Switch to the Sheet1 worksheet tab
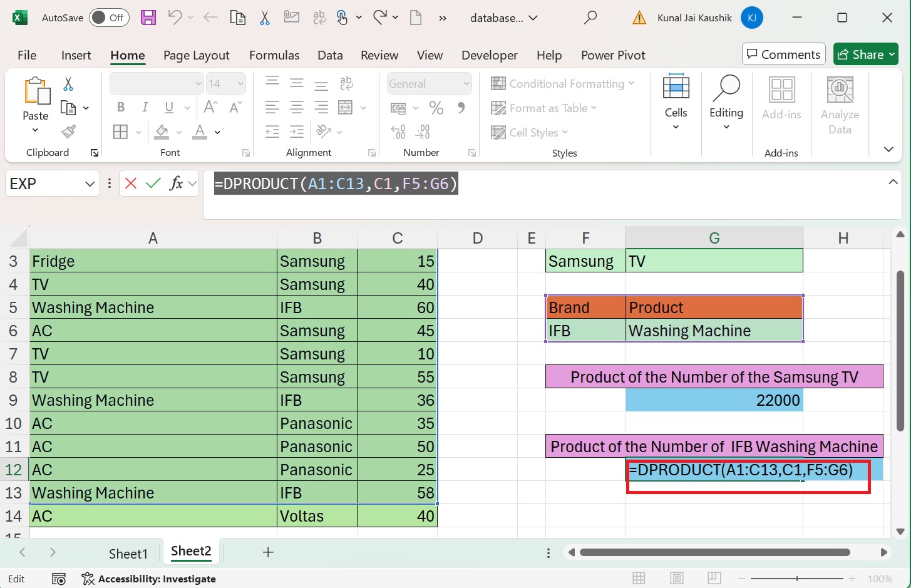This screenshot has width=911, height=588. [x=128, y=553]
